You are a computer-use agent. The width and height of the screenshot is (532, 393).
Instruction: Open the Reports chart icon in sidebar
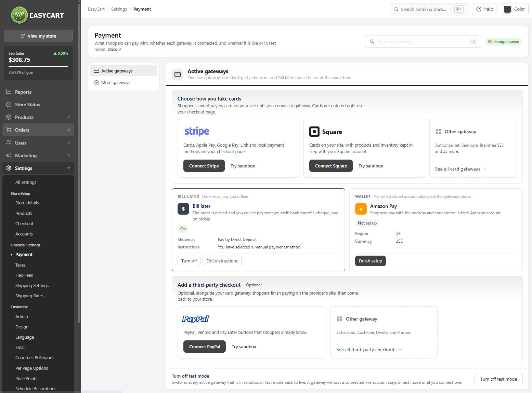point(9,92)
